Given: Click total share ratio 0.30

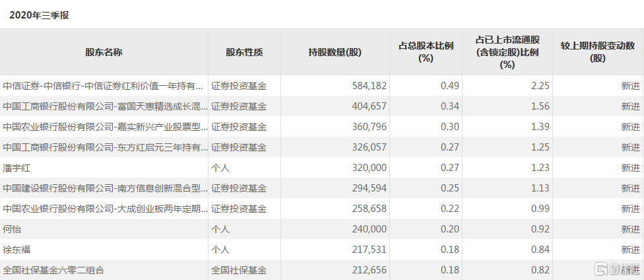Looking at the screenshot, I should tap(450, 127).
